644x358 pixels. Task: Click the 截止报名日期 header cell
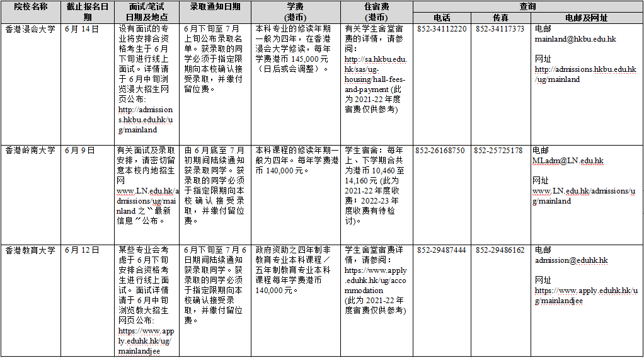click(88, 11)
